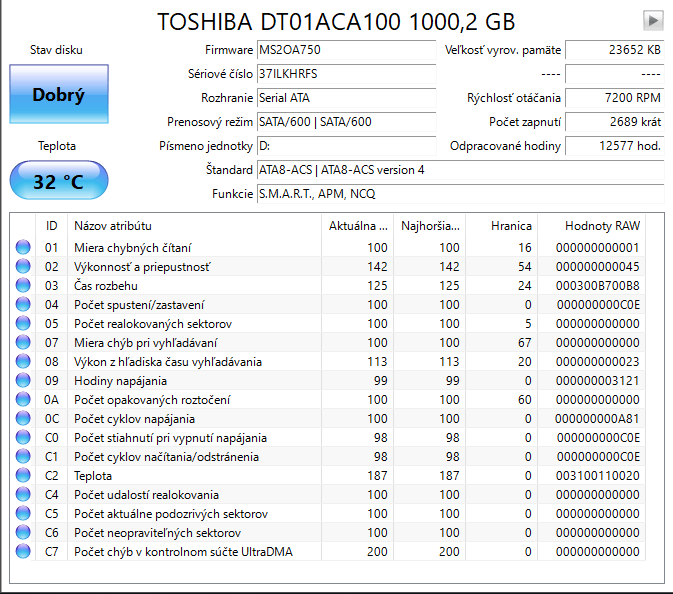Viewport: 673px width, 594px height.
Task: Click the Hranica column header
Action: coord(501,226)
